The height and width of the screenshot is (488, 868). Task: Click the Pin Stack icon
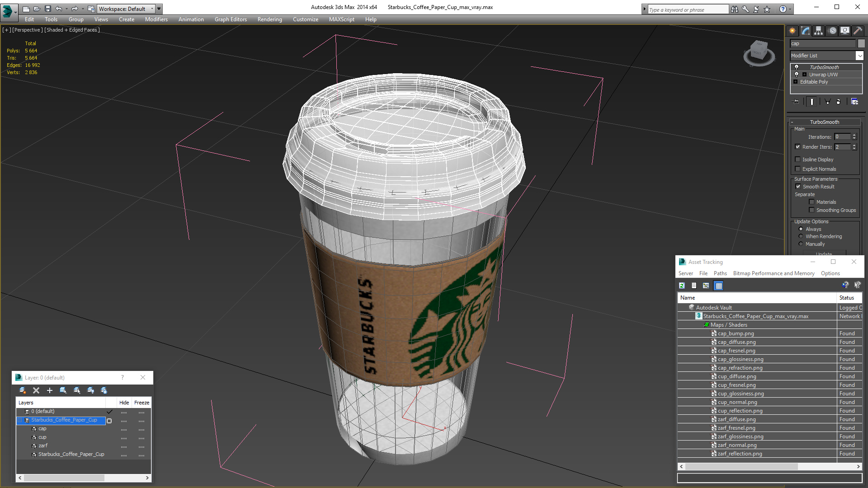(x=796, y=102)
